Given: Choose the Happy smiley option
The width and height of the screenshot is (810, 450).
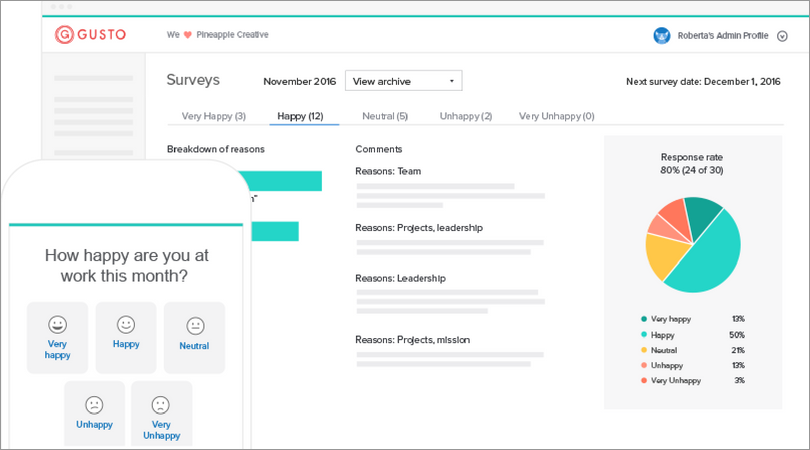Looking at the screenshot, I should (126, 338).
